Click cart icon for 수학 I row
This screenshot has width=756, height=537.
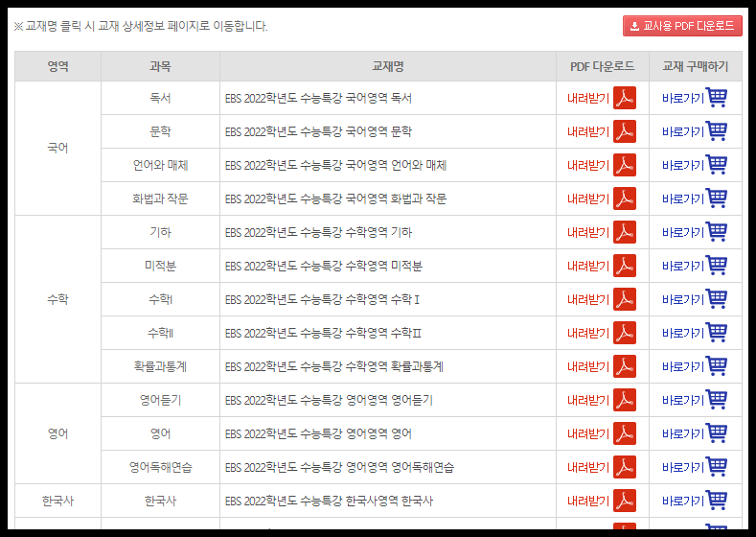point(716,298)
